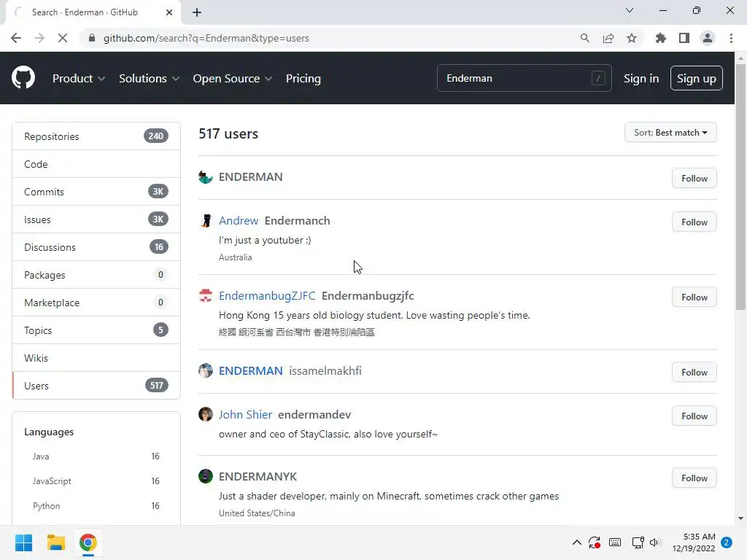Viewport: 747px width, 560px height.
Task: Expand the Product menu
Action: pyautogui.click(x=79, y=79)
